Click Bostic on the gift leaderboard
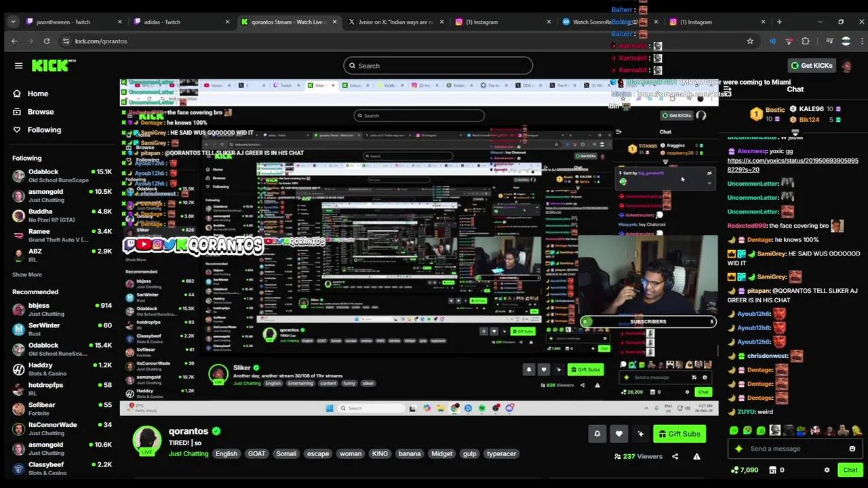 774,110
